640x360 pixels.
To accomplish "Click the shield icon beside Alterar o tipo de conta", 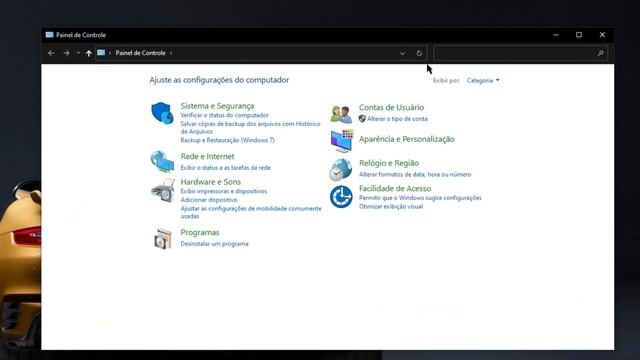I will (x=362, y=119).
